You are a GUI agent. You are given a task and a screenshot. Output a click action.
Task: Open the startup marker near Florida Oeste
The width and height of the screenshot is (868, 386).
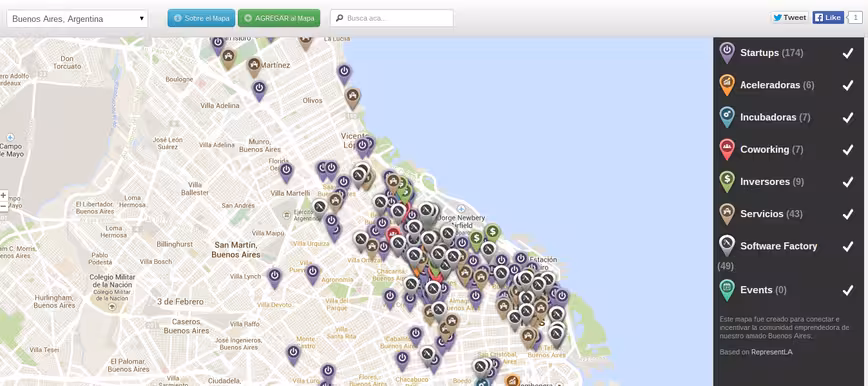coord(286,173)
